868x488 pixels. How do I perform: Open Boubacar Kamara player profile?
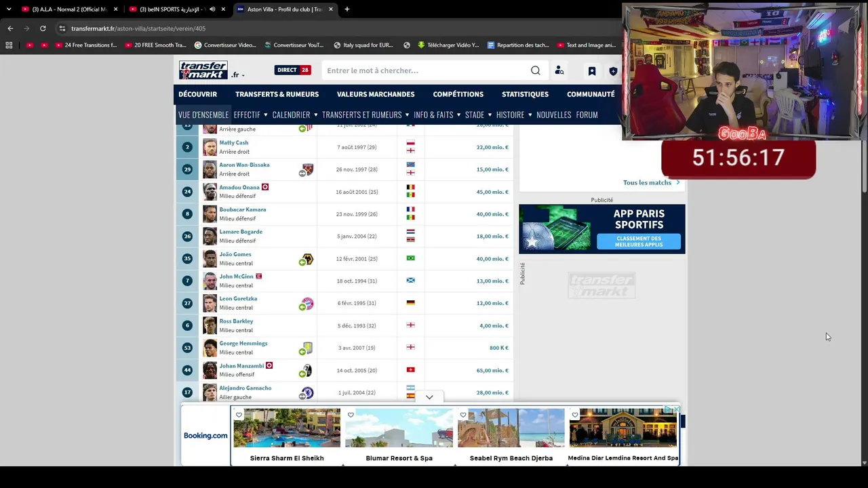coord(243,209)
